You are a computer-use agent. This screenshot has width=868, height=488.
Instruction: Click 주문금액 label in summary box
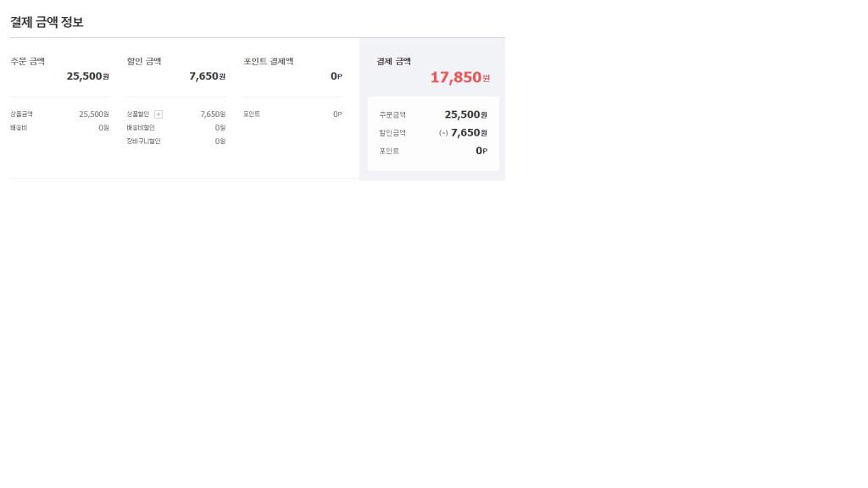(392, 115)
